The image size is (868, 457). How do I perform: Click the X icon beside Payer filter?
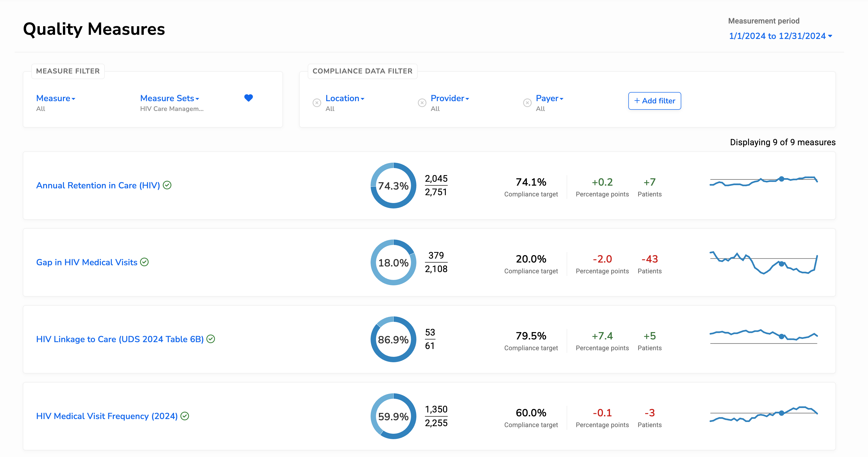(x=527, y=103)
